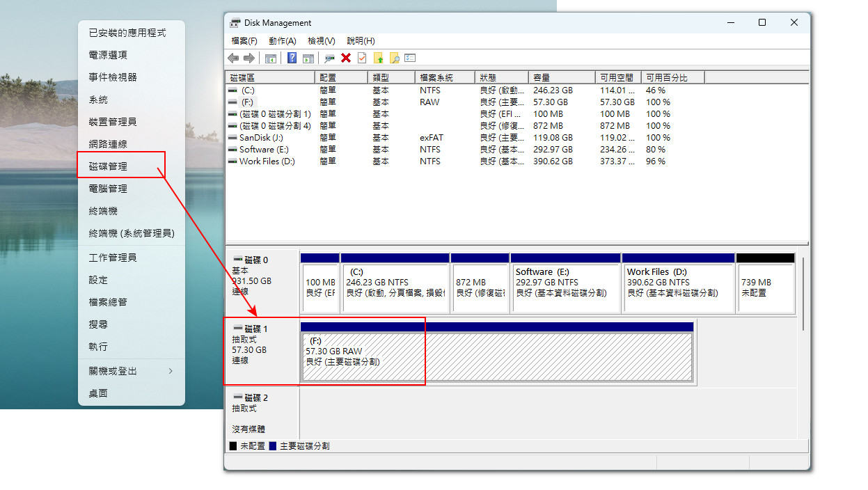The height and width of the screenshot is (490, 868).
Task: Click the checklist settings toolbar icon
Action: coord(411,58)
